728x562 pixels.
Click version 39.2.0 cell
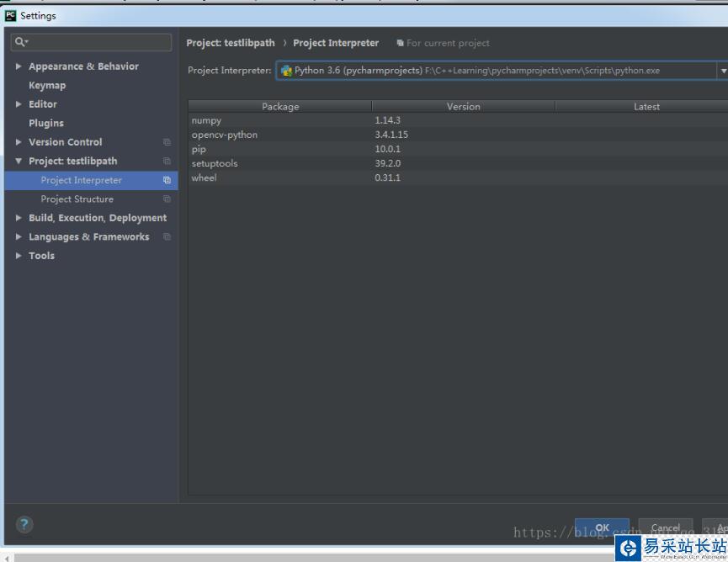point(388,163)
